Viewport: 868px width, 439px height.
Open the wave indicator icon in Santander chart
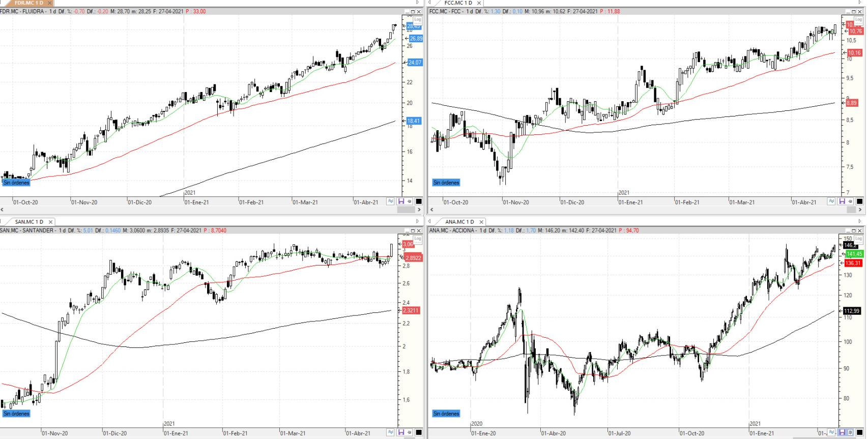coord(390,432)
